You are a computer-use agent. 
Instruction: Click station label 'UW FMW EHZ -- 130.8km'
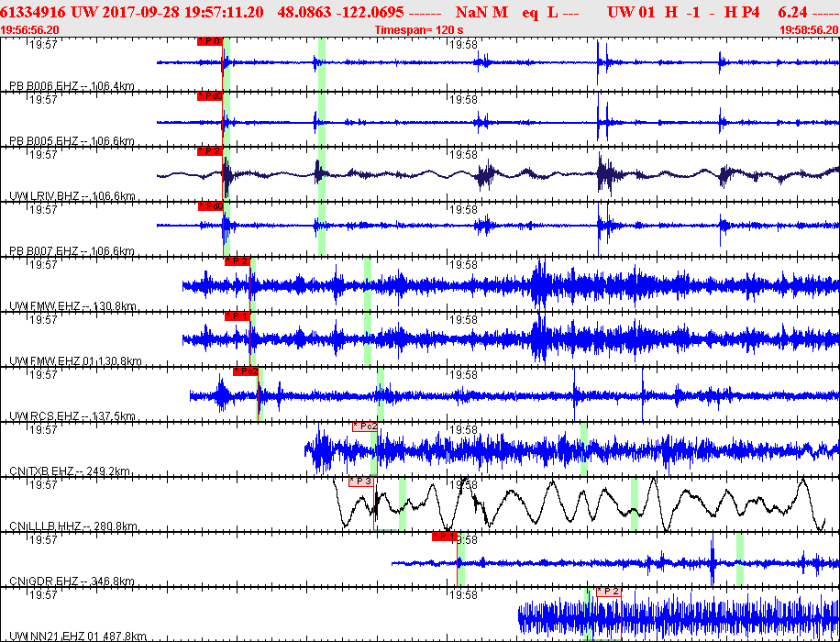pyautogui.click(x=72, y=306)
